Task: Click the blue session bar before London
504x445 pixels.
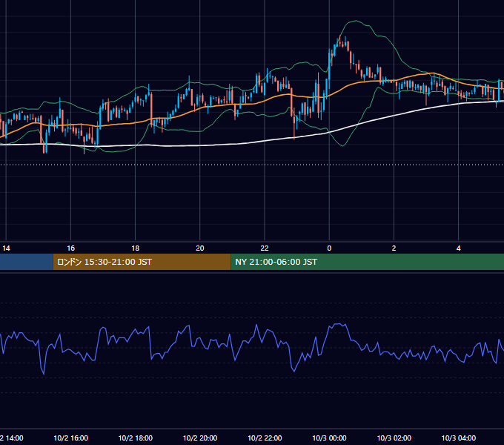Action: 27,262
